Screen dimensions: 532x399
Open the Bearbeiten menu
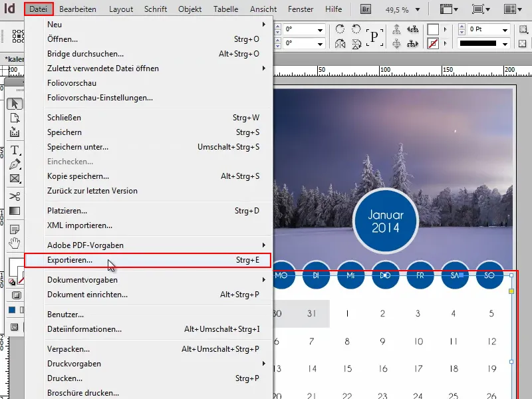pyautogui.click(x=77, y=9)
